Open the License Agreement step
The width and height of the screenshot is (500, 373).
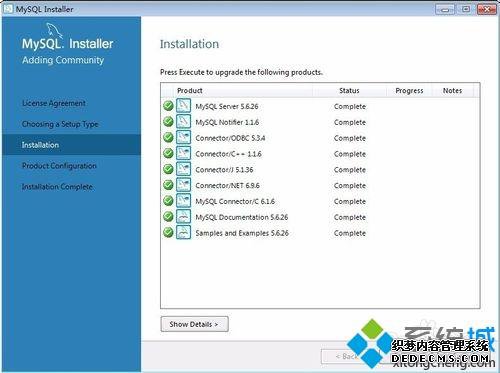coord(54,103)
